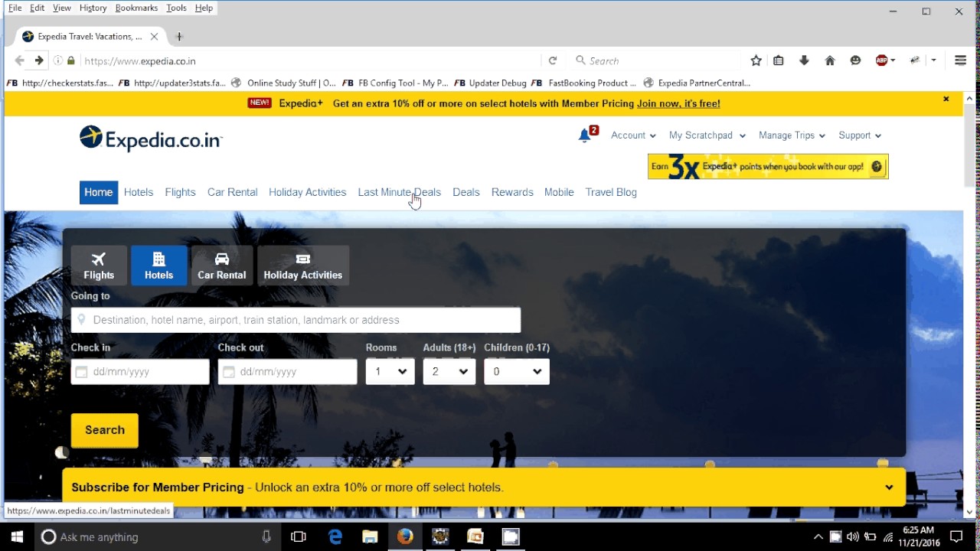Click the Expedia.co.in logo
This screenshot has height=551, width=980.
[x=151, y=139]
